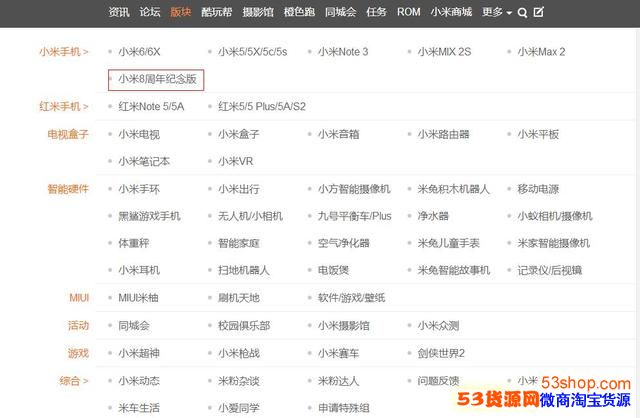Click the search magnifier icon

522,13
